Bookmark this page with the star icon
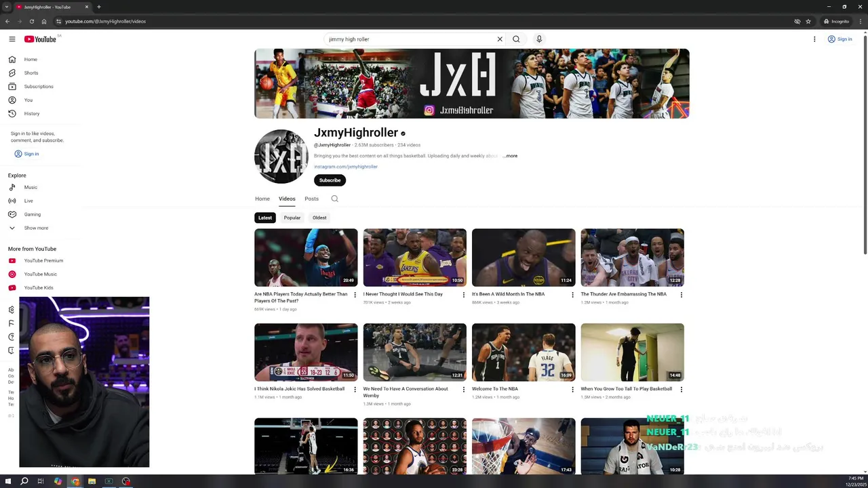The height and width of the screenshot is (488, 868). coord(808,21)
